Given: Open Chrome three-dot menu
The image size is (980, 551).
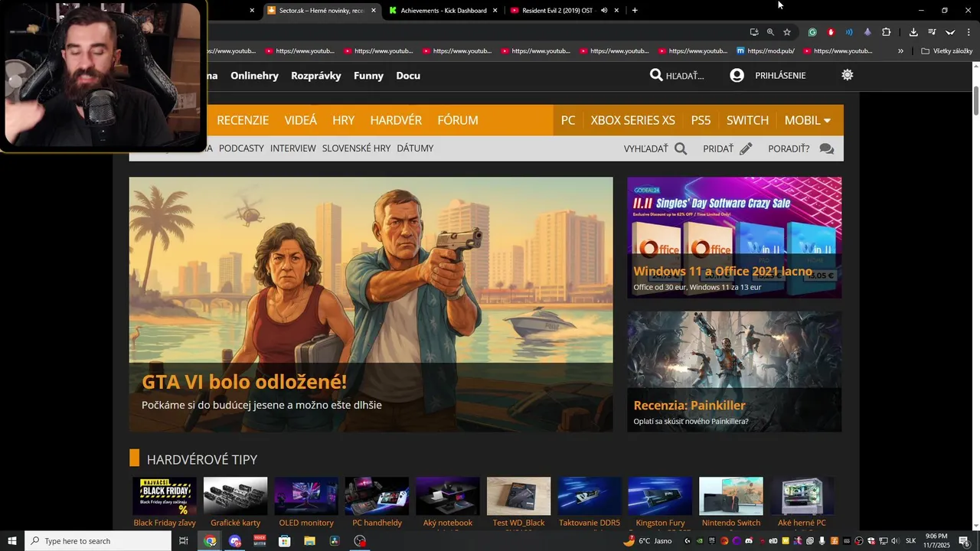Looking at the screenshot, I should (969, 32).
